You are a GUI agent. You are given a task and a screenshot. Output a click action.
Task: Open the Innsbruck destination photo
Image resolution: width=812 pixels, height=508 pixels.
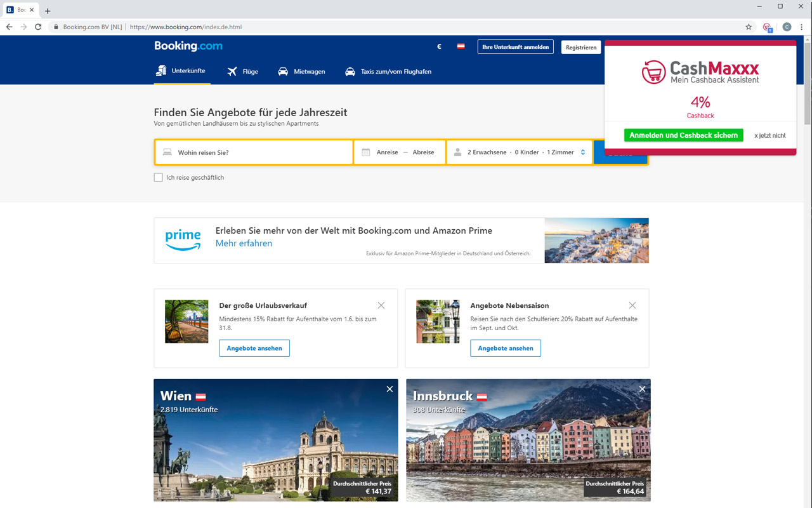click(528, 440)
